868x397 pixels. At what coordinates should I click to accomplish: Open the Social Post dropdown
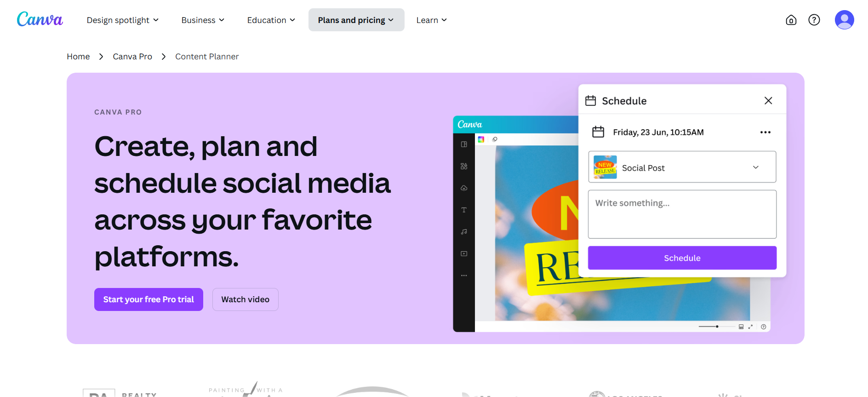coord(682,167)
